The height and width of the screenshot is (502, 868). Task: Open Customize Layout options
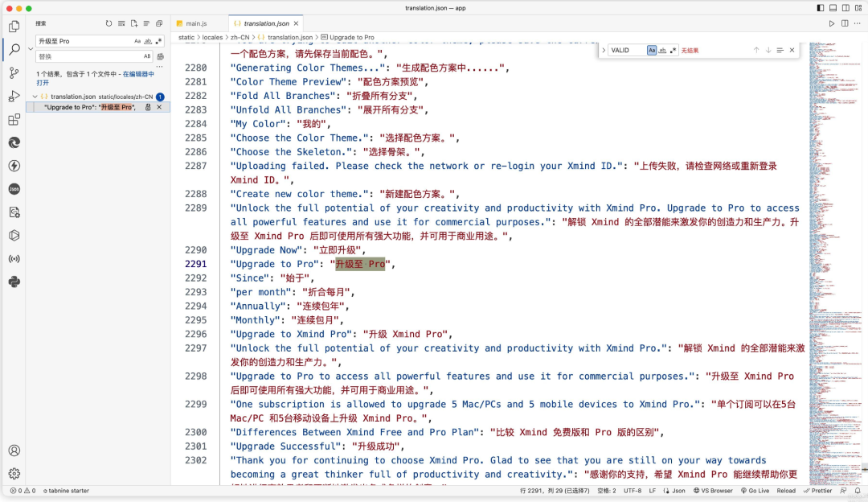(858, 8)
